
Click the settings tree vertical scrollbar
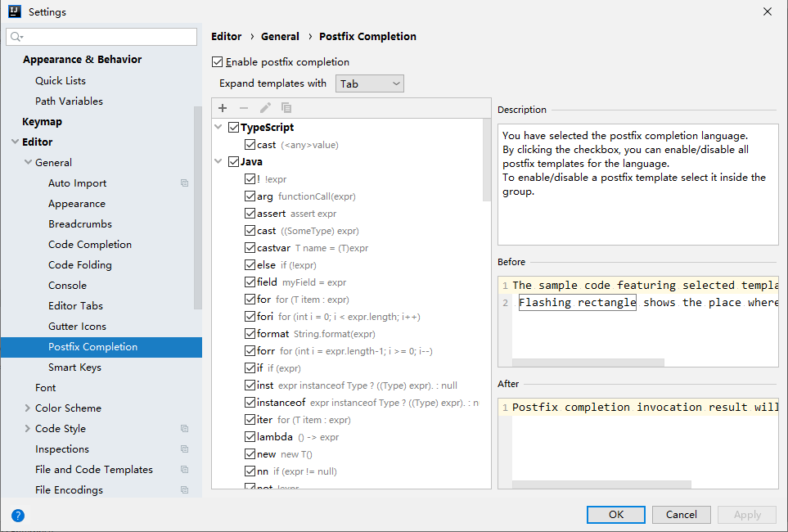coord(198,208)
